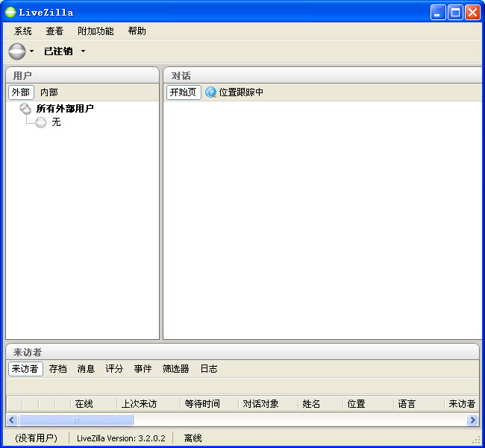Open dropdown arrow beside status sphere
Image resolution: width=485 pixels, height=448 pixels.
(31, 51)
